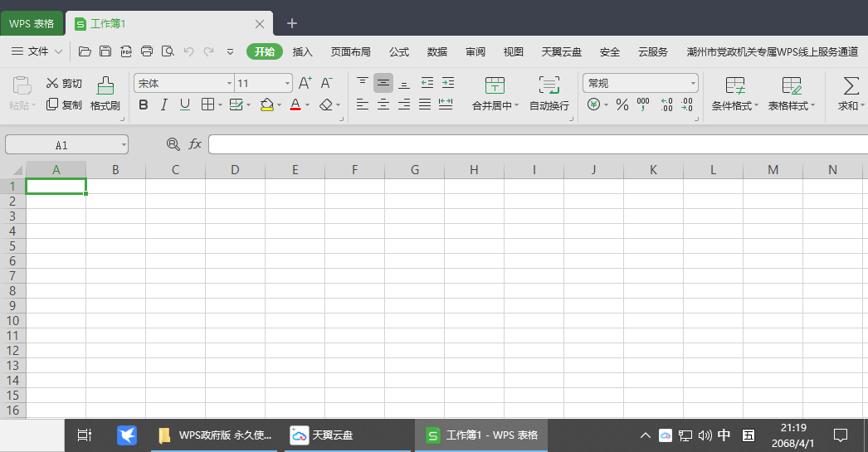Viewport: 868px width, 452px height.
Task: Switch to the 公式 tab
Action: (x=398, y=51)
